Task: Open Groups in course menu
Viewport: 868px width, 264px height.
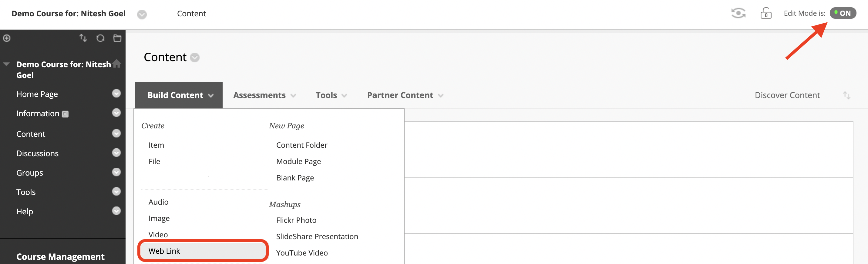Action: tap(30, 173)
